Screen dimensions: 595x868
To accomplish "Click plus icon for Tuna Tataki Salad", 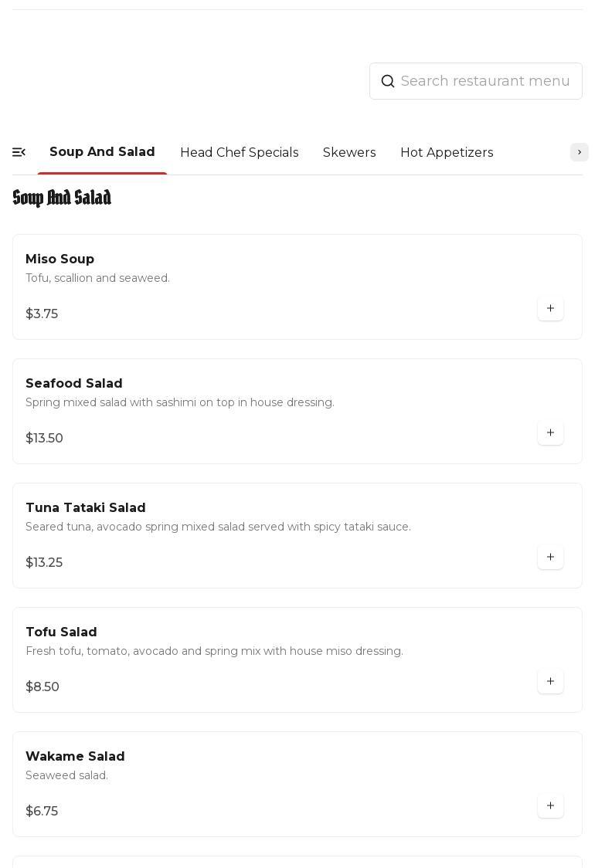I will click(550, 558).
